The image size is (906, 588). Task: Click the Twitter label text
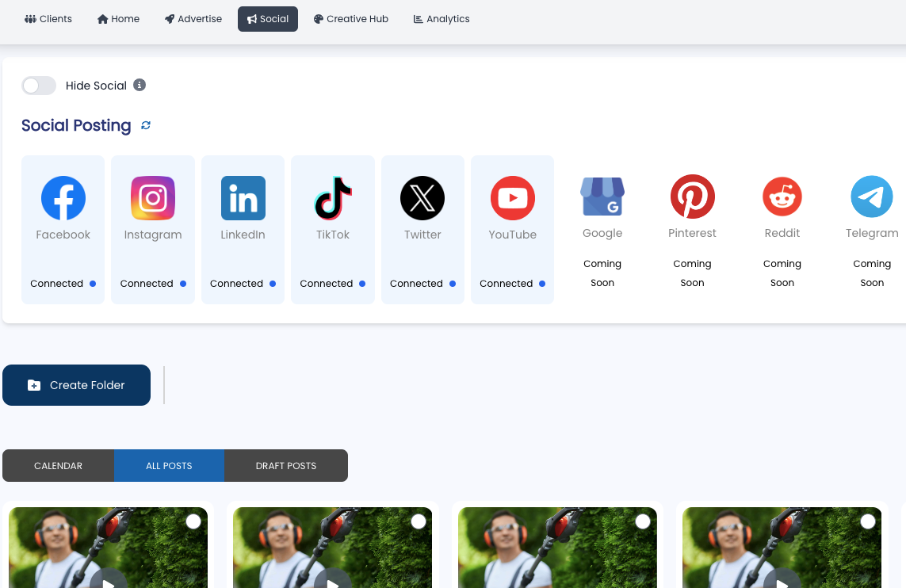pos(422,235)
